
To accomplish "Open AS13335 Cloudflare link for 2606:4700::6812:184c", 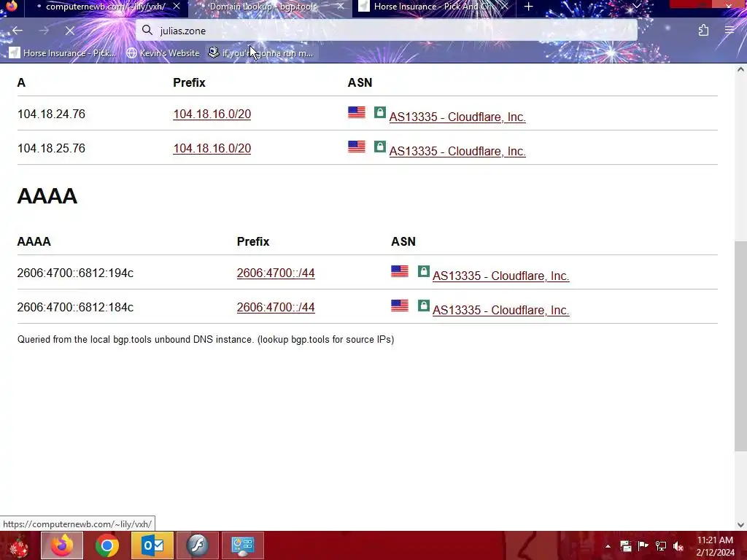I will click(x=500, y=311).
